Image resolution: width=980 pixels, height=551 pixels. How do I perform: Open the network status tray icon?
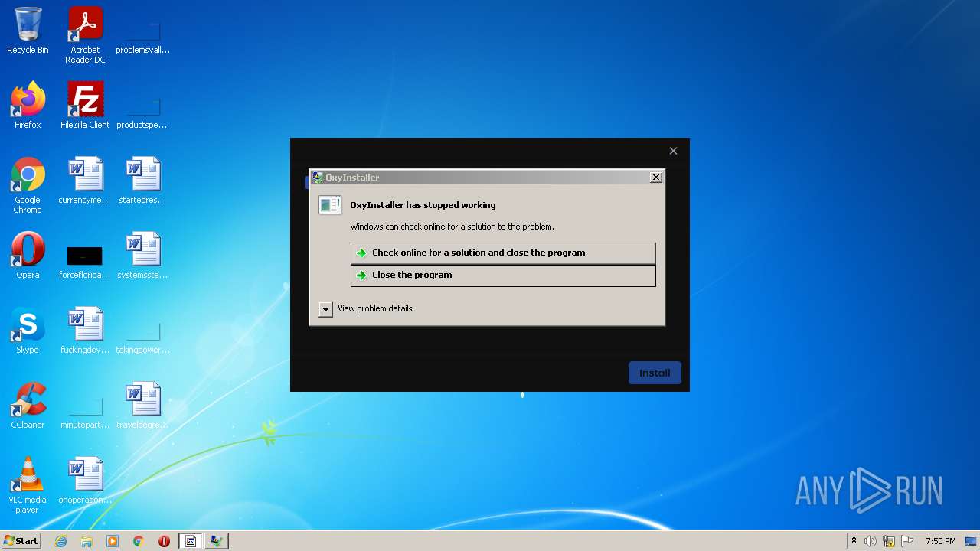pos(889,541)
